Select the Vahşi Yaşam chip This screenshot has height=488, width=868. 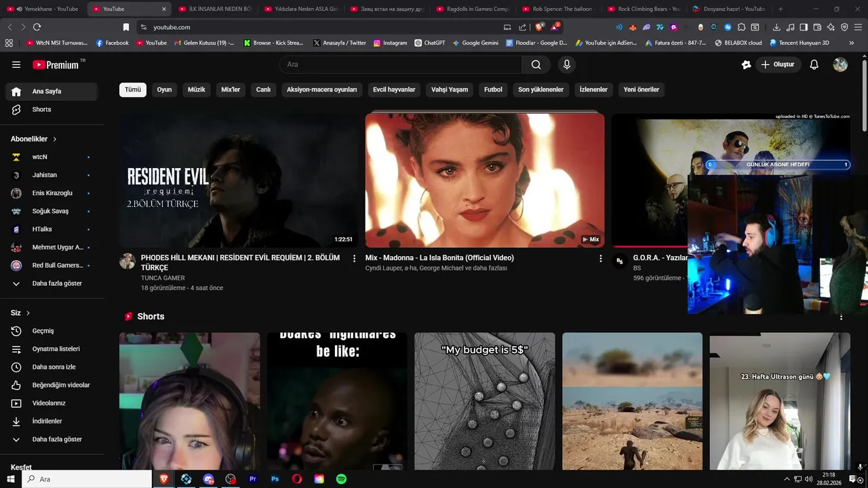click(450, 89)
